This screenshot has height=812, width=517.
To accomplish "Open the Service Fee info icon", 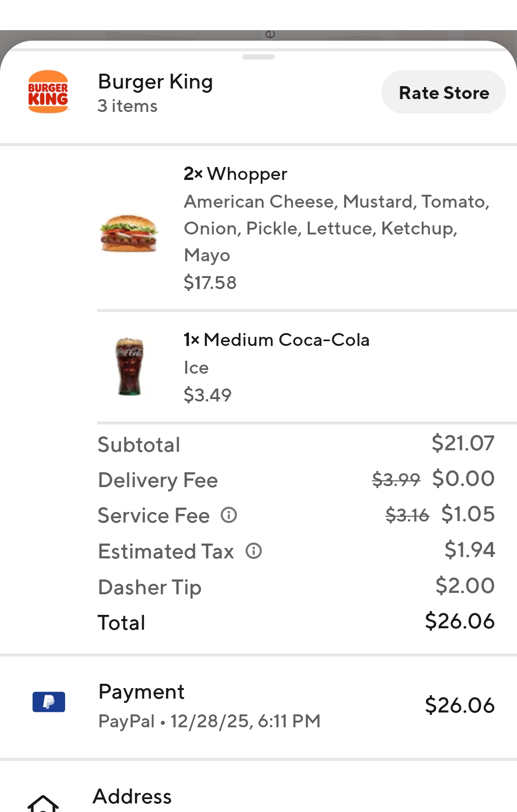I will click(x=229, y=515).
